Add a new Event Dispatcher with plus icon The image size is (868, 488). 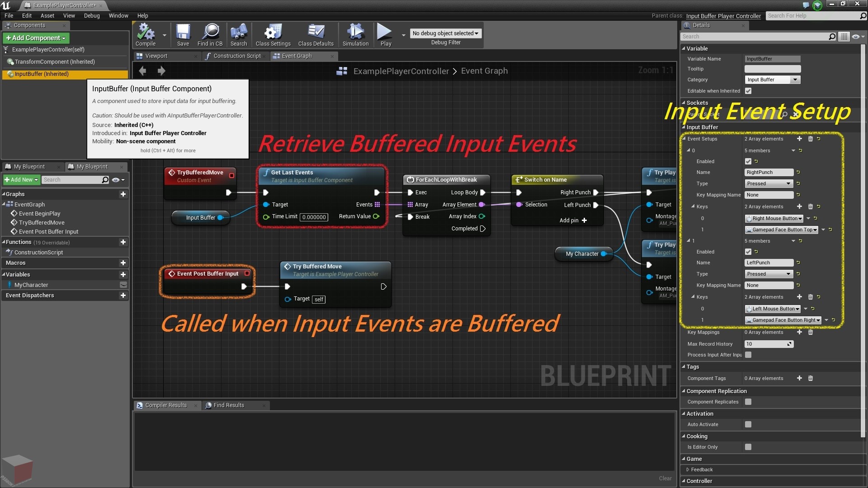pyautogui.click(x=123, y=296)
